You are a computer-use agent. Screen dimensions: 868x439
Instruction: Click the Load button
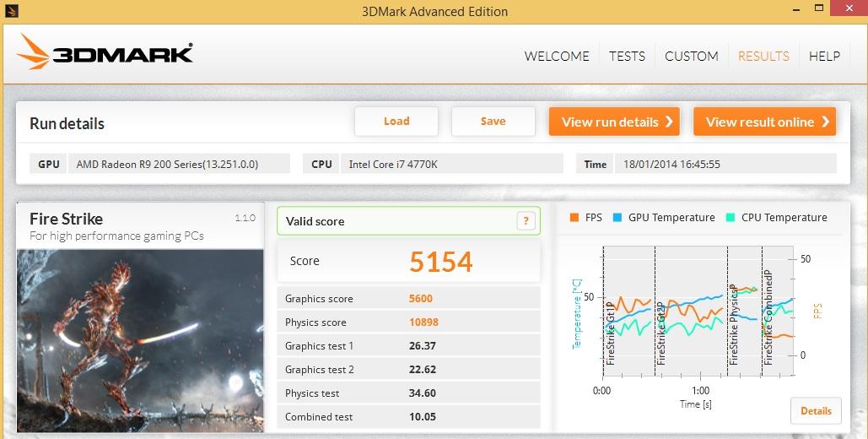[x=396, y=122]
